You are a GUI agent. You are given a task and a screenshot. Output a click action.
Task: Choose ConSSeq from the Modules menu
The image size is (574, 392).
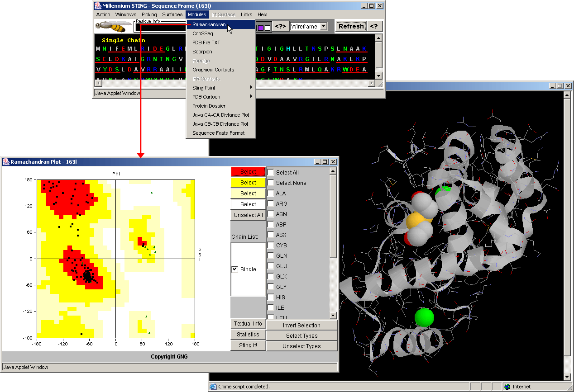[x=221, y=33]
